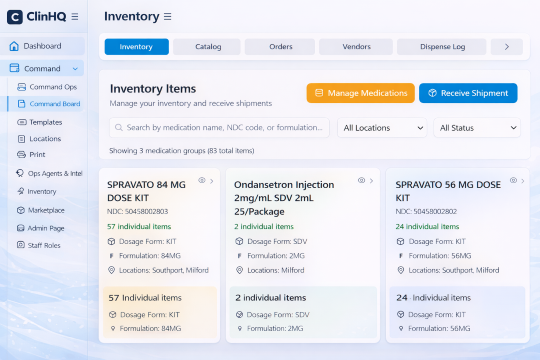Screen dimensions: 540x360
Task: Click the Receive Shipment button
Action: pos(468,93)
